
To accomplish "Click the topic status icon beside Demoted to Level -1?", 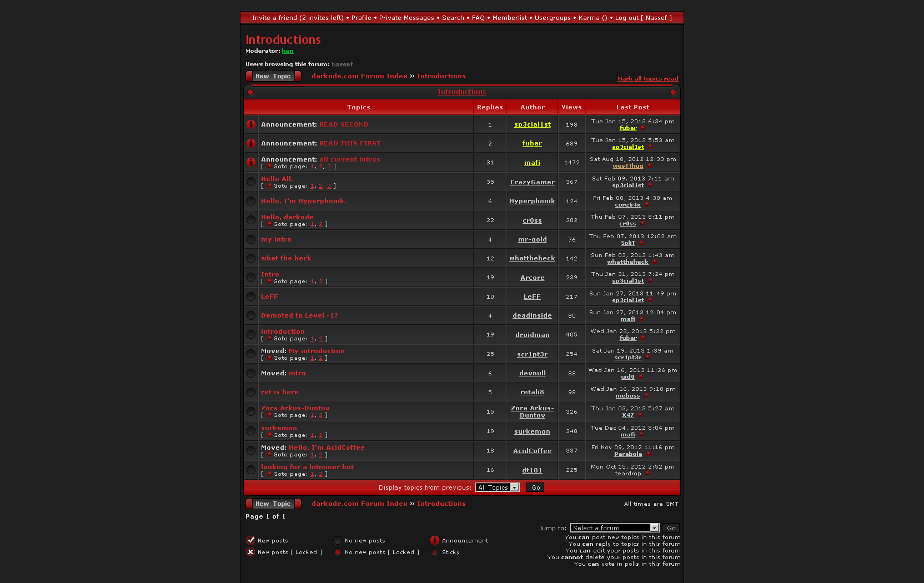I will (251, 316).
